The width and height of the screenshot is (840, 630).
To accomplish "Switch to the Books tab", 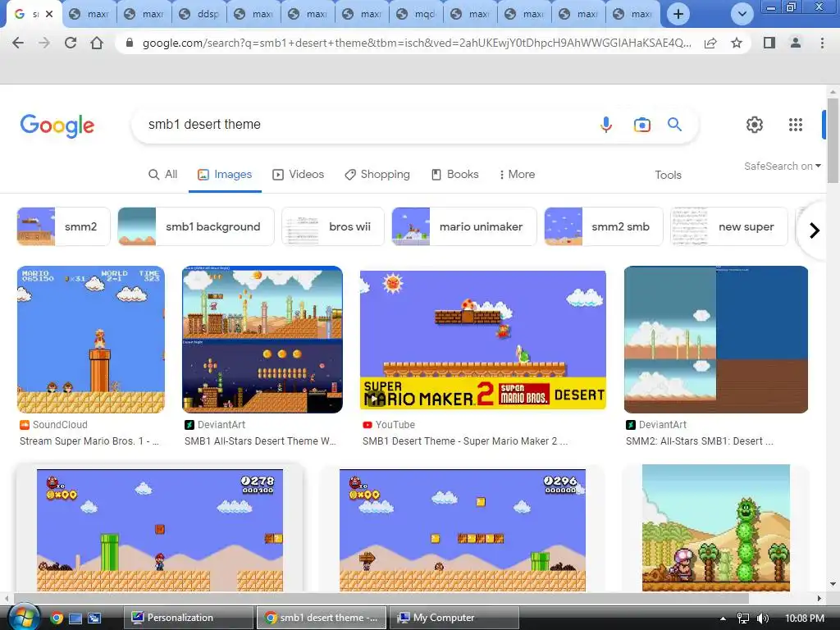I will click(x=455, y=175).
